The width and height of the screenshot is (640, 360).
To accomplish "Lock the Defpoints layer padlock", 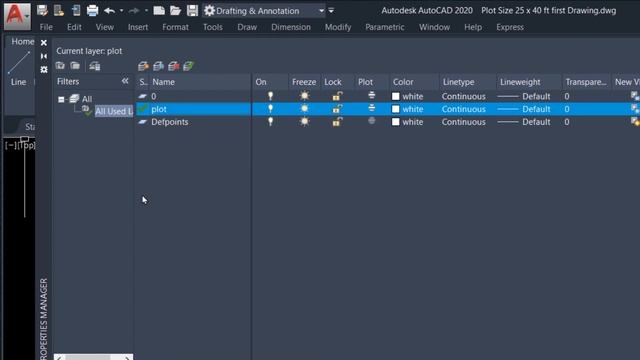I will 337,122.
